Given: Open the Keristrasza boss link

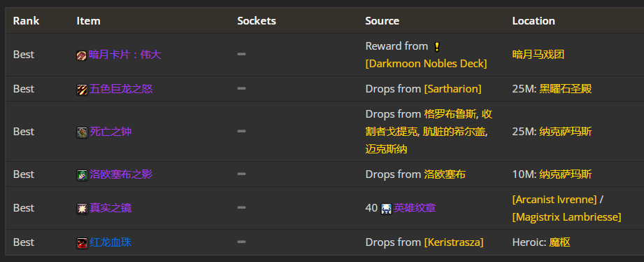Looking at the screenshot, I should 453,242.
